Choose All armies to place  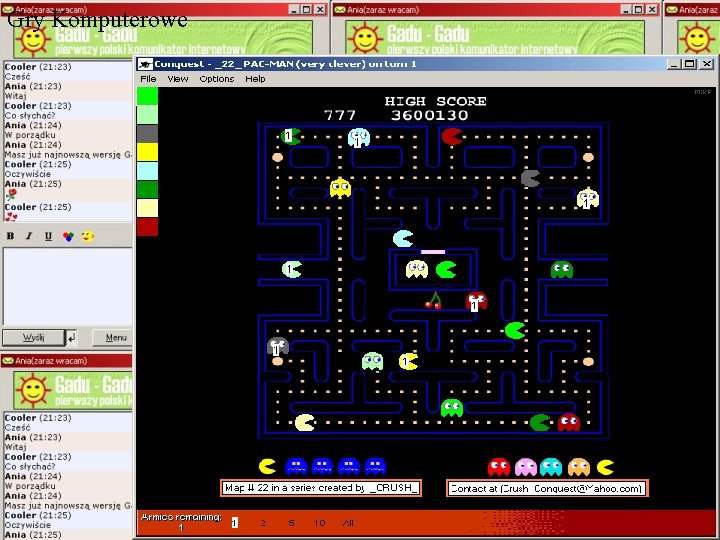tap(349, 523)
